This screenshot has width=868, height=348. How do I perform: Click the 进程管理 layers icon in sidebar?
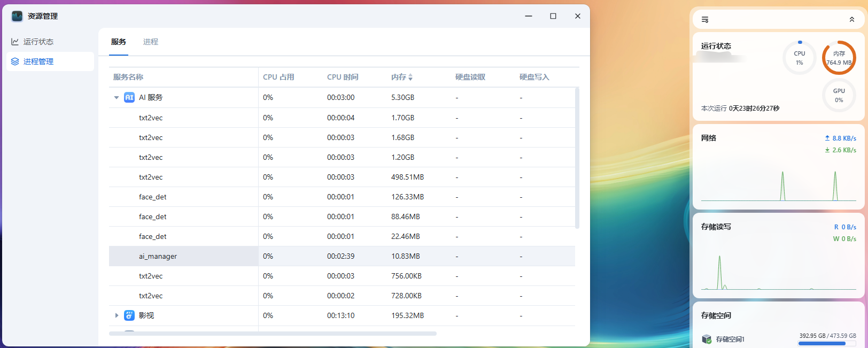[x=15, y=61]
